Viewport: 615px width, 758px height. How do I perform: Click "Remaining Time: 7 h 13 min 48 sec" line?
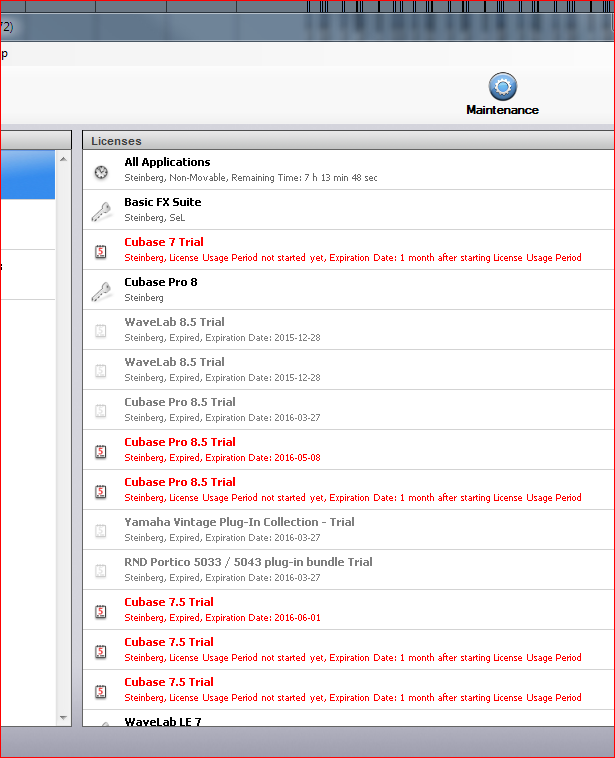(251, 178)
